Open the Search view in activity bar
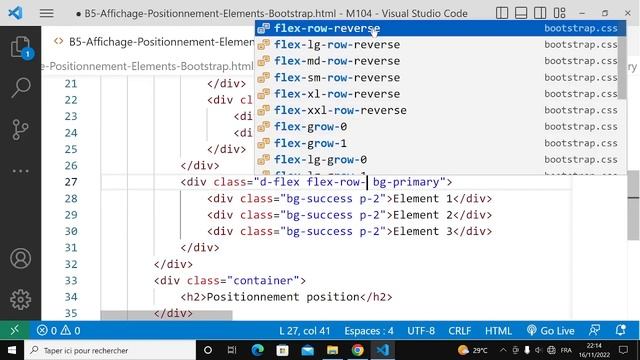The image size is (640, 360). pyautogui.click(x=20, y=88)
